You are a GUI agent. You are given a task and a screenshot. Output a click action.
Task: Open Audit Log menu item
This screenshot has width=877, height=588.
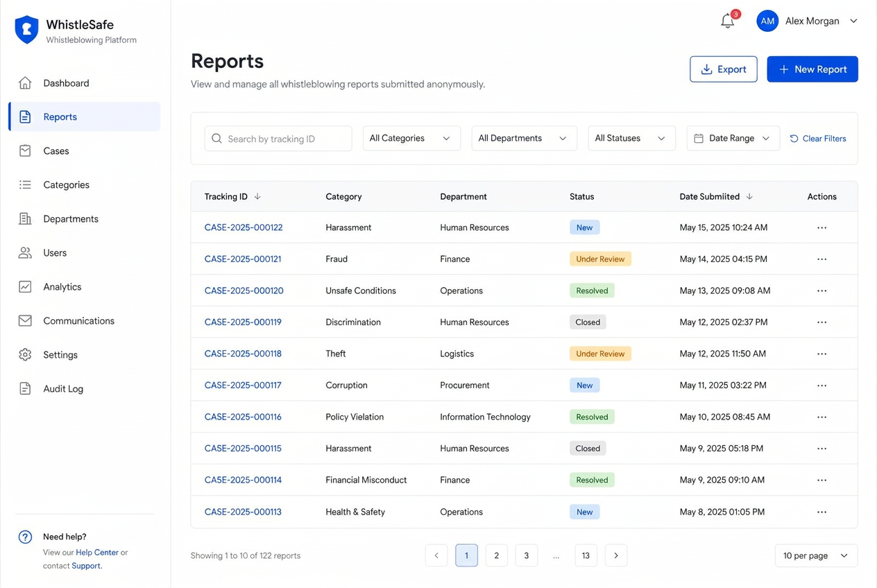85,388
